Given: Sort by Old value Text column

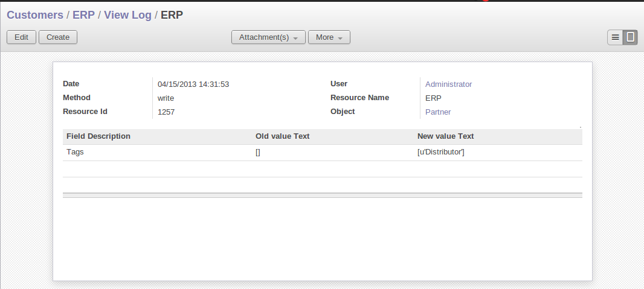Looking at the screenshot, I should pyautogui.click(x=282, y=136).
